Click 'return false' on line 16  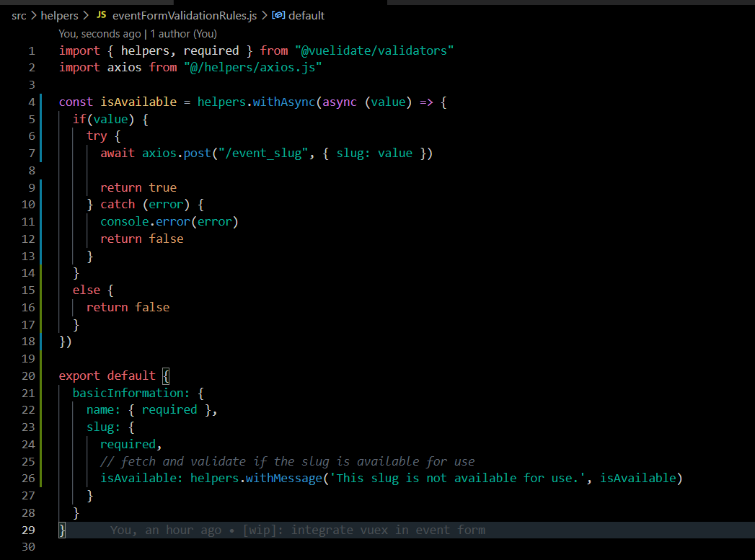[x=128, y=308]
